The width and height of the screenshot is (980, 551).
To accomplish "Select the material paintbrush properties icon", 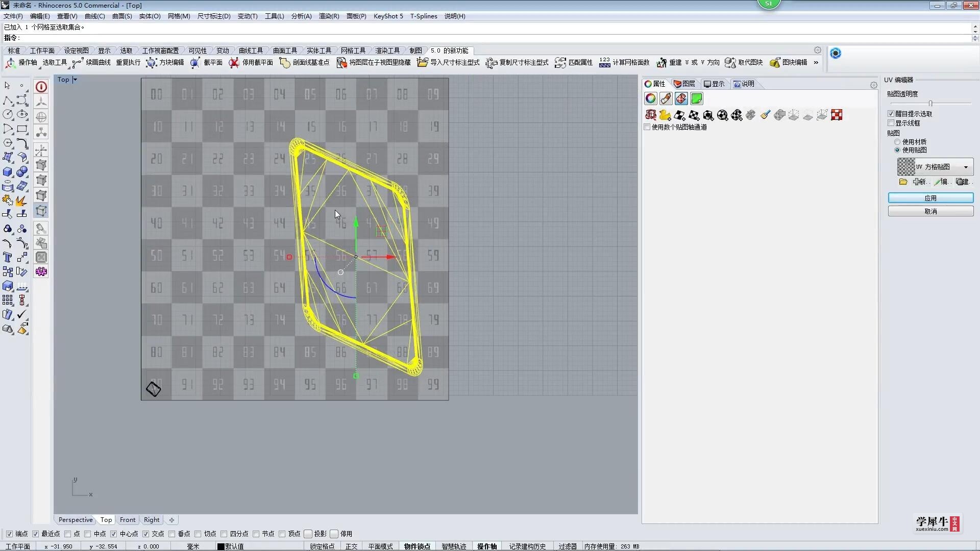I will click(x=666, y=98).
